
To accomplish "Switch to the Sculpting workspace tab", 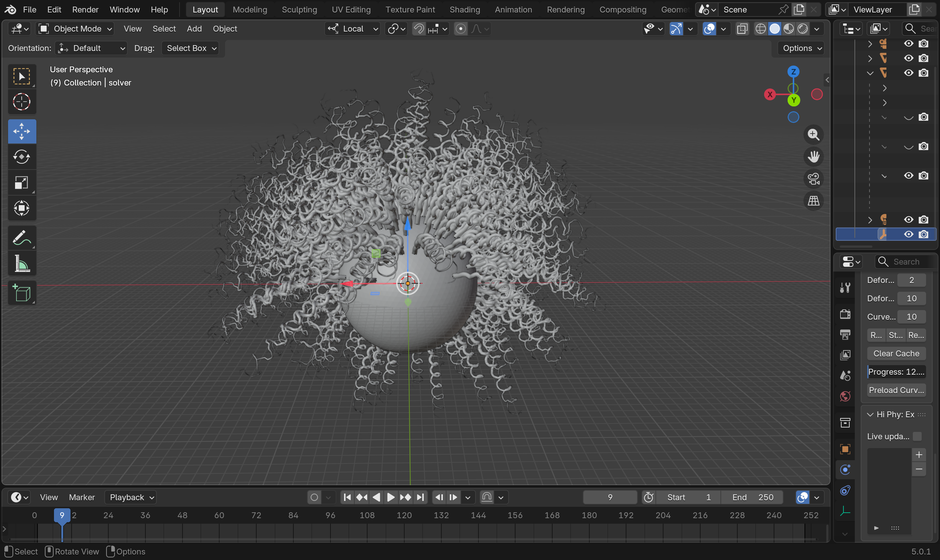I will tap(299, 10).
